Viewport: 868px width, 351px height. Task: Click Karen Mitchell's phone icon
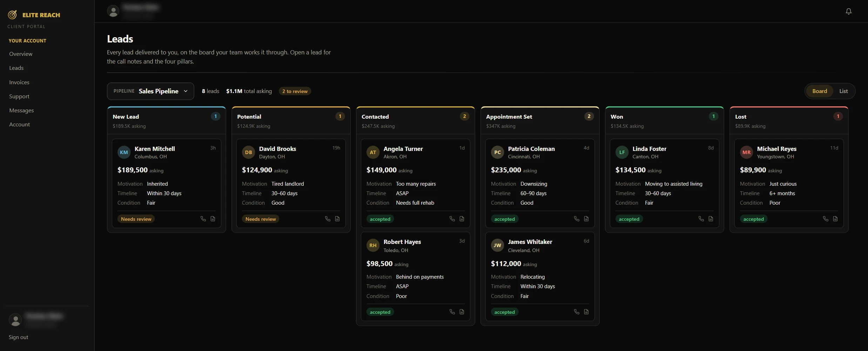point(203,219)
